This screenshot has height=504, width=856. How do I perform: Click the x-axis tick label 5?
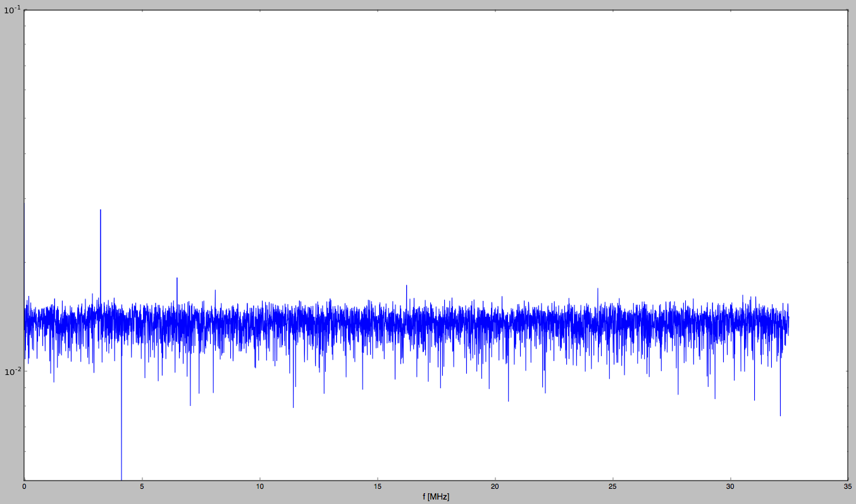click(x=142, y=487)
